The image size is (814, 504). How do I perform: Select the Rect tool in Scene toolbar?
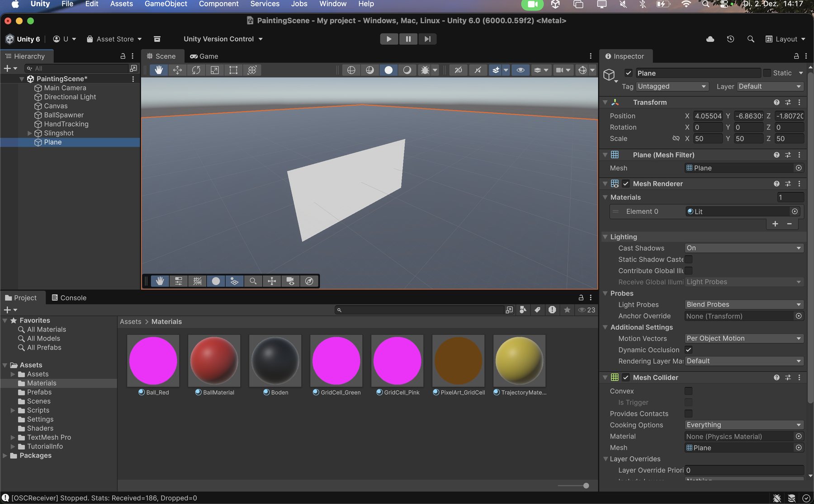(233, 70)
